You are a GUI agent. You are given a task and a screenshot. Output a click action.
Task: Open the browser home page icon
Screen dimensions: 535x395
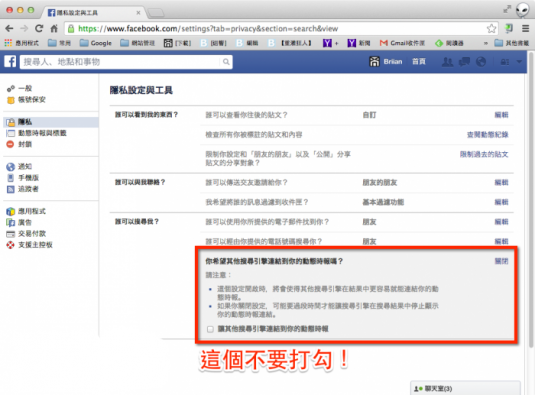tap(54, 29)
